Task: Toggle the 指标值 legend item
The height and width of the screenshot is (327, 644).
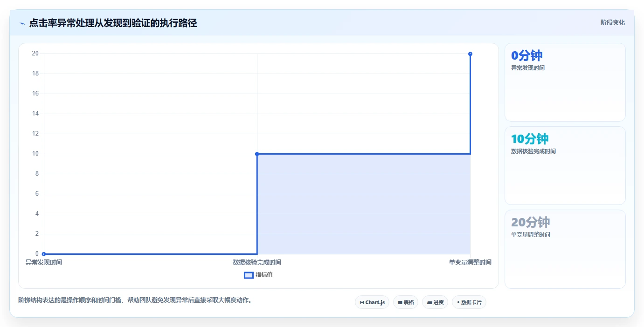Action: point(258,275)
